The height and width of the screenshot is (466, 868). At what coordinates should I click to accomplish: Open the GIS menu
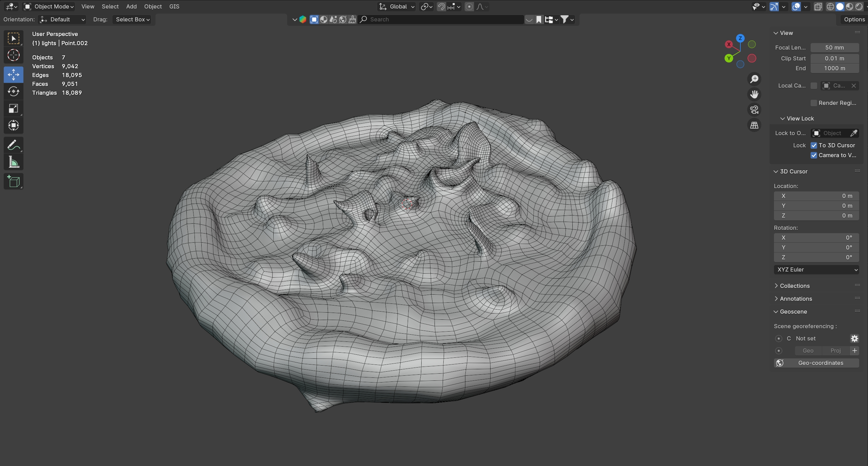(x=174, y=6)
